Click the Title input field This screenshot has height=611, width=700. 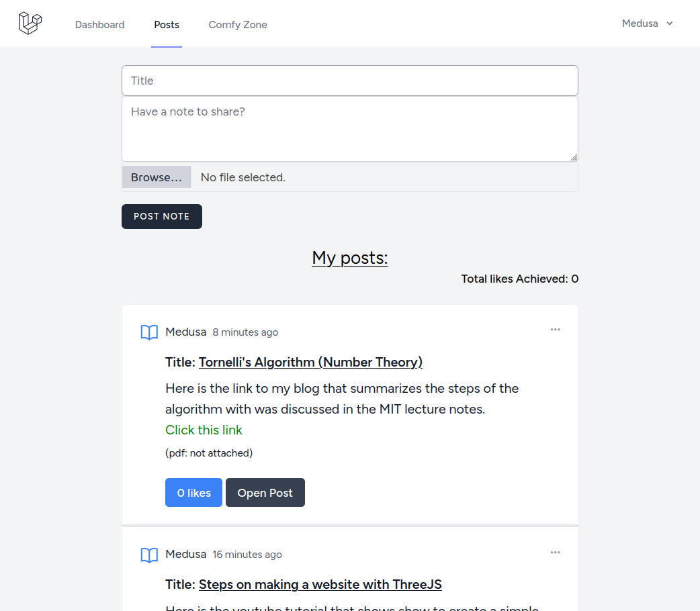click(x=349, y=80)
